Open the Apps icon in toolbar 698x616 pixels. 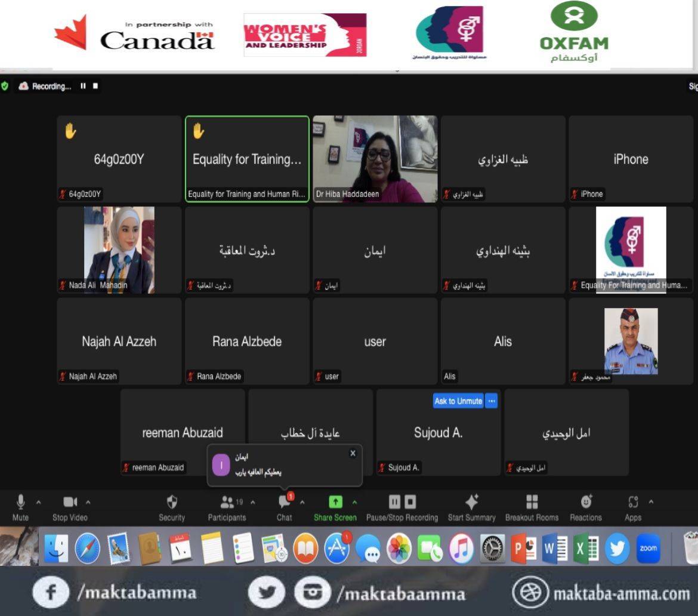click(633, 502)
